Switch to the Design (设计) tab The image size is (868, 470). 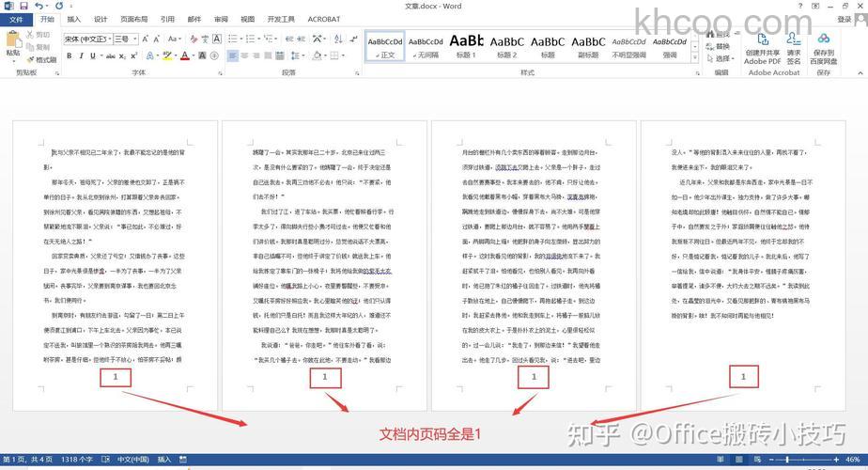[101, 20]
